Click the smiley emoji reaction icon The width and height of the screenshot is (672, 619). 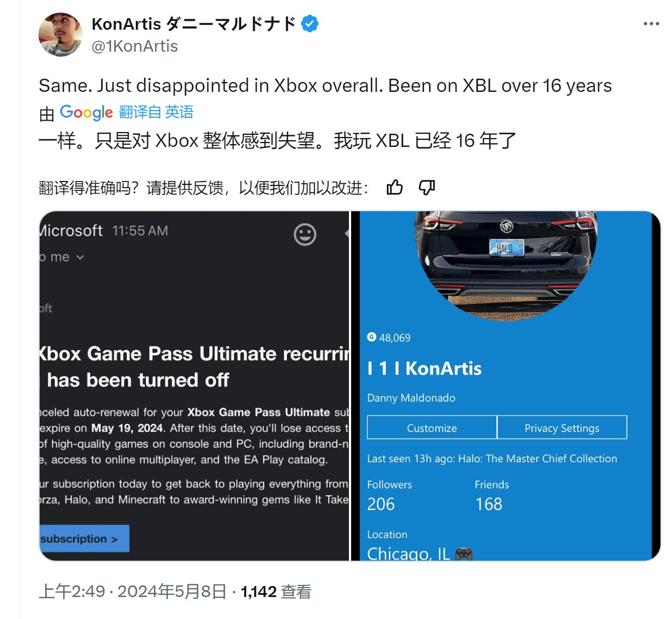coord(305,234)
